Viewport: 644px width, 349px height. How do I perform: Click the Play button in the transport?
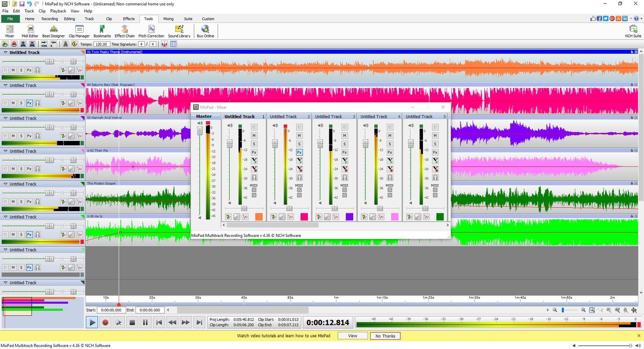(x=92, y=322)
